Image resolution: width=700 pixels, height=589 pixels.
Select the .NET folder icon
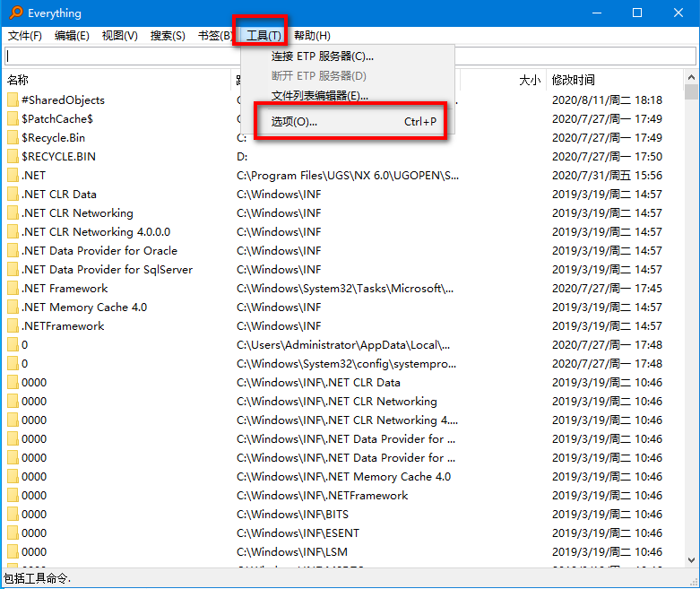click(13, 176)
